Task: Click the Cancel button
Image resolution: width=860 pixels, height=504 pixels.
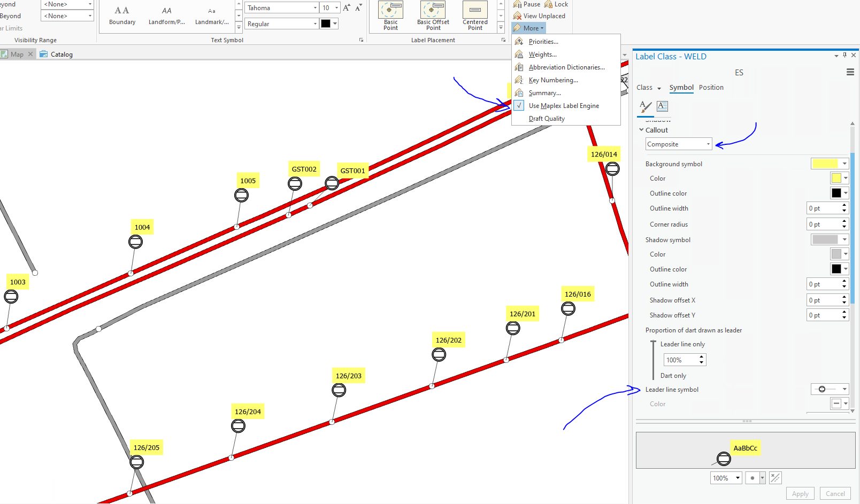Action: [835, 493]
